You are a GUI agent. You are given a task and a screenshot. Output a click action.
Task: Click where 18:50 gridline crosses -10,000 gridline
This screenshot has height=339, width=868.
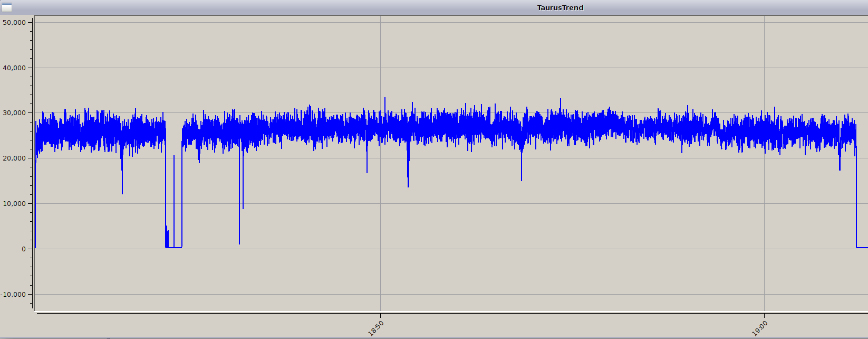[x=381, y=295]
